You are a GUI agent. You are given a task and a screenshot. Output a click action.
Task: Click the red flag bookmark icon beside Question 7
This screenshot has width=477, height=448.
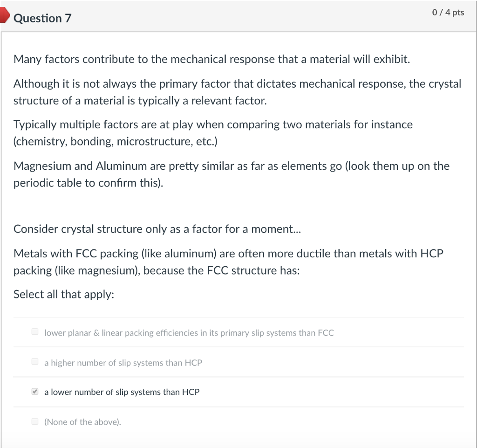point(5,14)
